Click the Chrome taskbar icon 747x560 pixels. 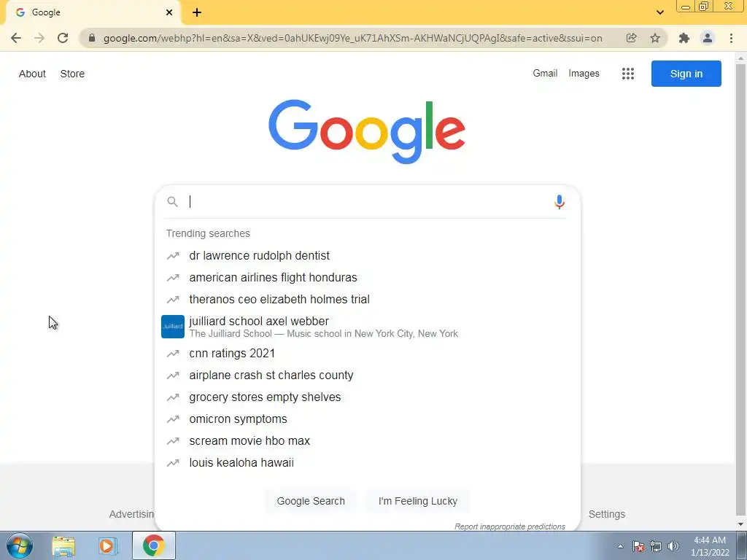tap(153, 545)
